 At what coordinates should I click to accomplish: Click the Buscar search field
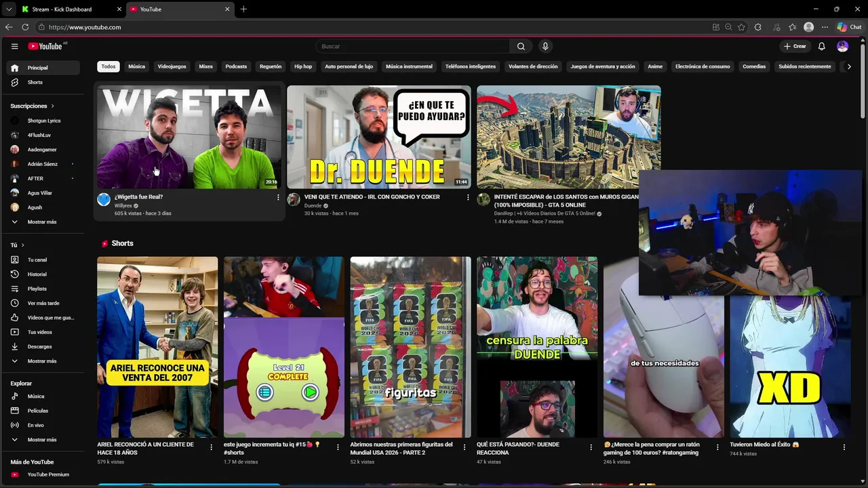[413, 46]
